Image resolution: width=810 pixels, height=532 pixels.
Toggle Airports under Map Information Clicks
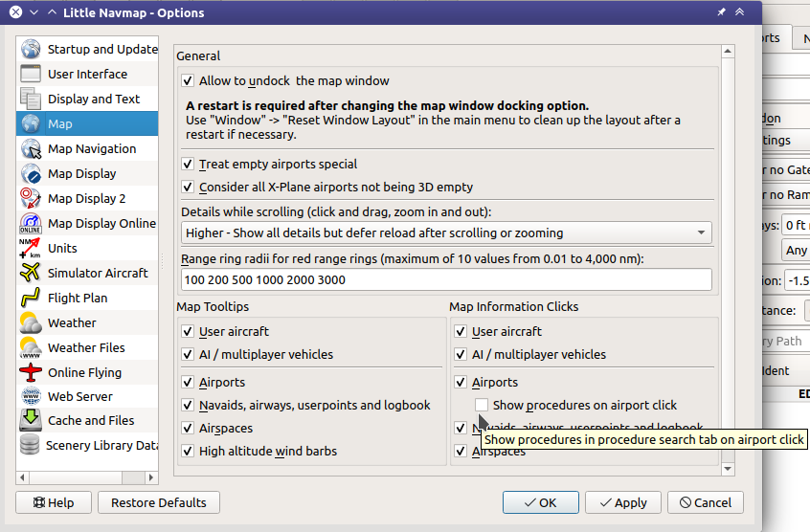[x=461, y=383]
